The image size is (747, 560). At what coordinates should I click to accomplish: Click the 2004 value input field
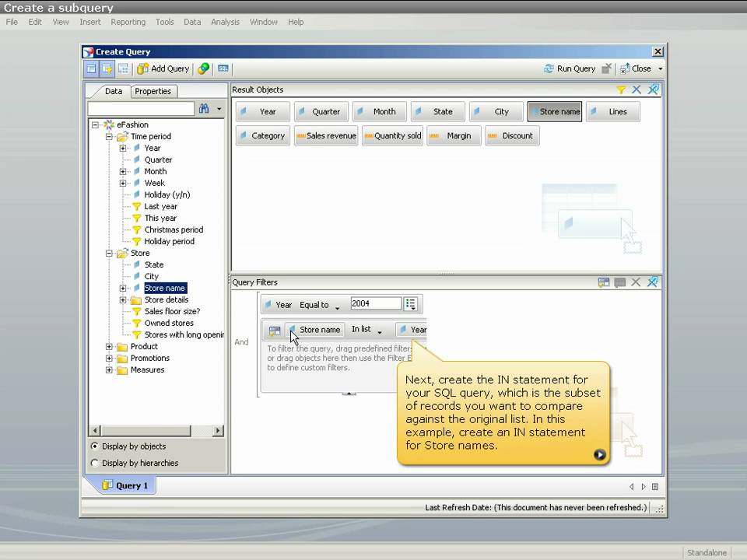pyautogui.click(x=376, y=304)
